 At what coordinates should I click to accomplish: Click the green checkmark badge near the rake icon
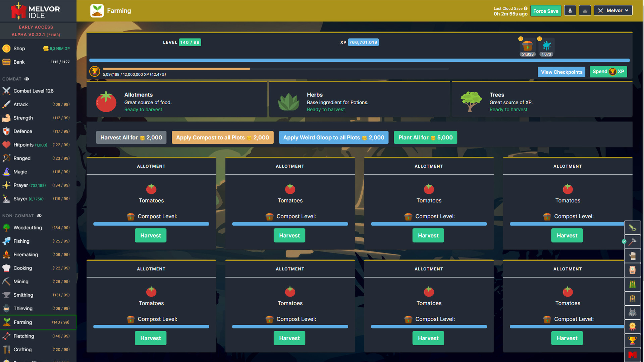tap(624, 242)
